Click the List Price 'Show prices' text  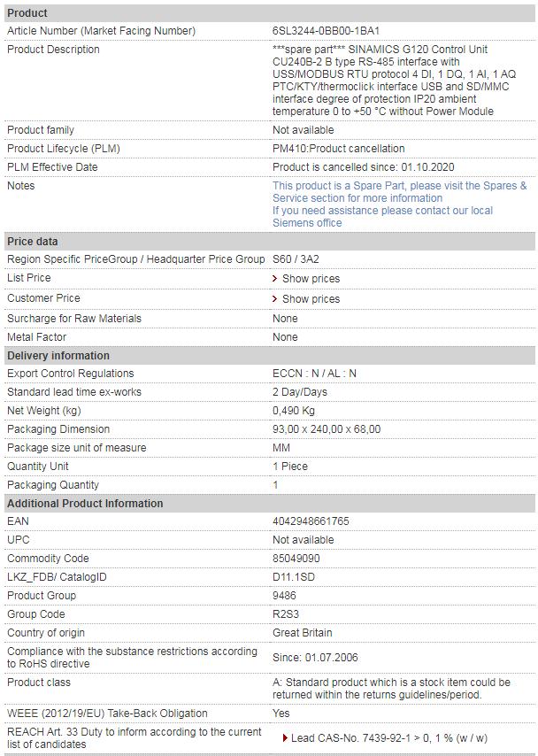point(311,279)
